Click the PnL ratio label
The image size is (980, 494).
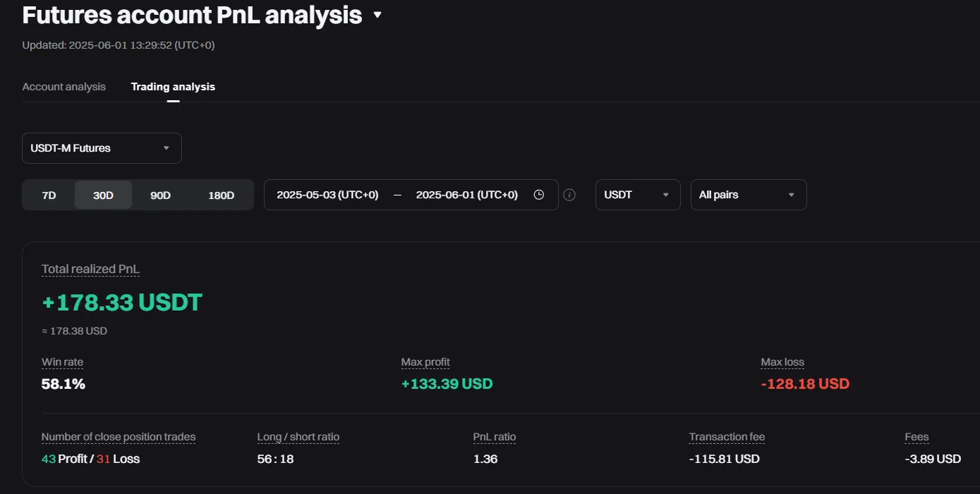(494, 437)
